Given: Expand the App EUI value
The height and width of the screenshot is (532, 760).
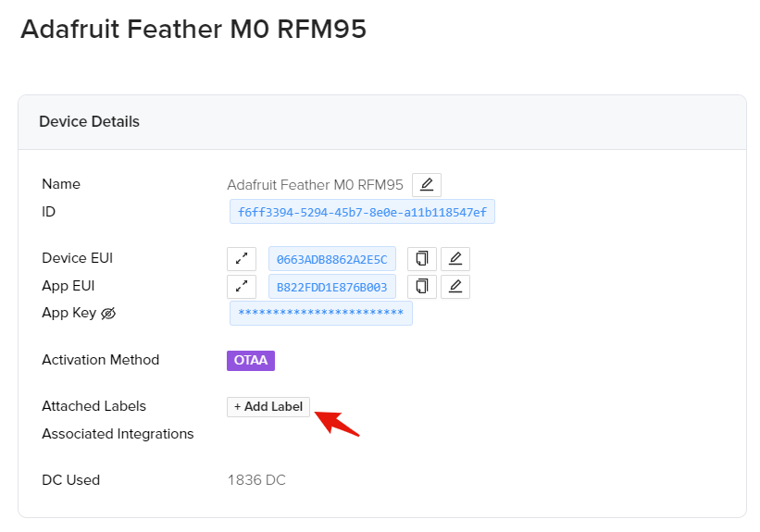Looking at the screenshot, I should tap(241, 286).
